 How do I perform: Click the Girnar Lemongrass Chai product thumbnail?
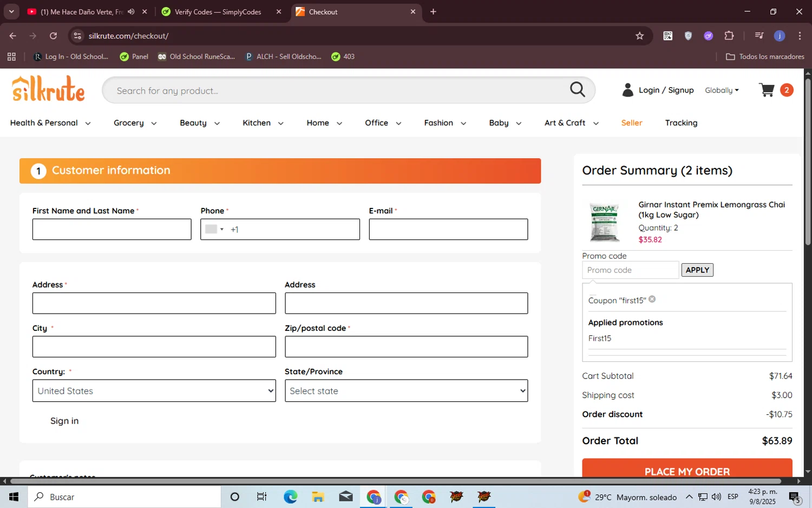(x=604, y=222)
